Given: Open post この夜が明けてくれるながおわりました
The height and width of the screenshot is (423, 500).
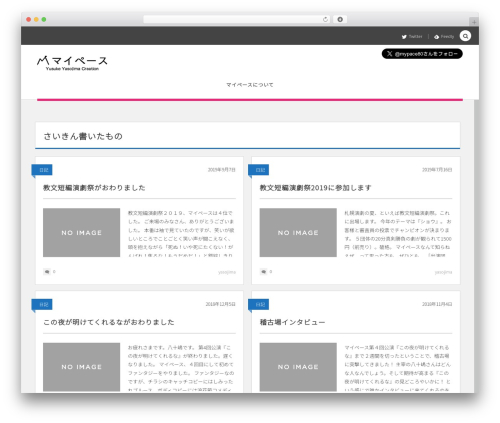Looking at the screenshot, I should (109, 322).
